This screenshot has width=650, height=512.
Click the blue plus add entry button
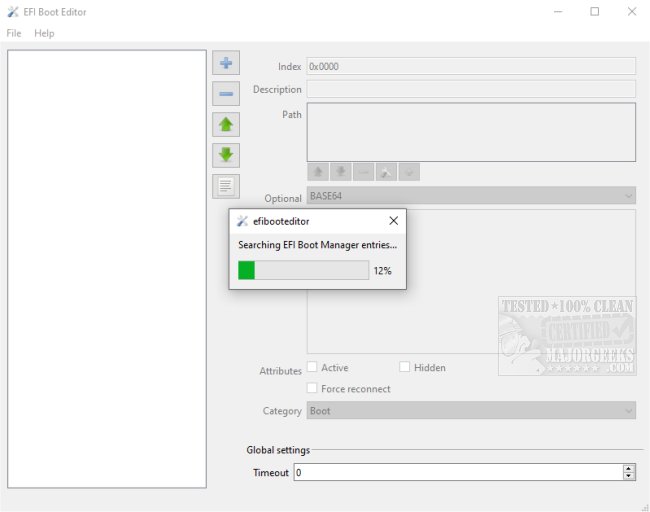[226, 63]
